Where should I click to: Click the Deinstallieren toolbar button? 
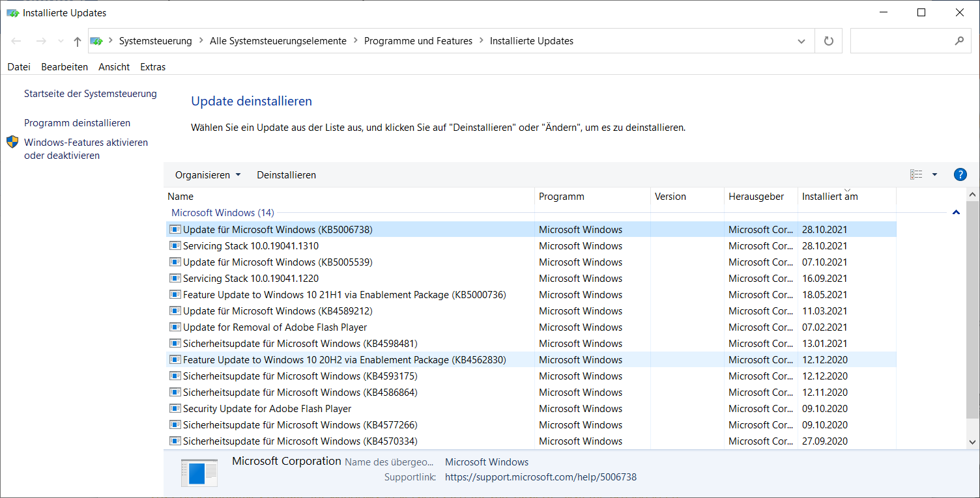coord(286,175)
